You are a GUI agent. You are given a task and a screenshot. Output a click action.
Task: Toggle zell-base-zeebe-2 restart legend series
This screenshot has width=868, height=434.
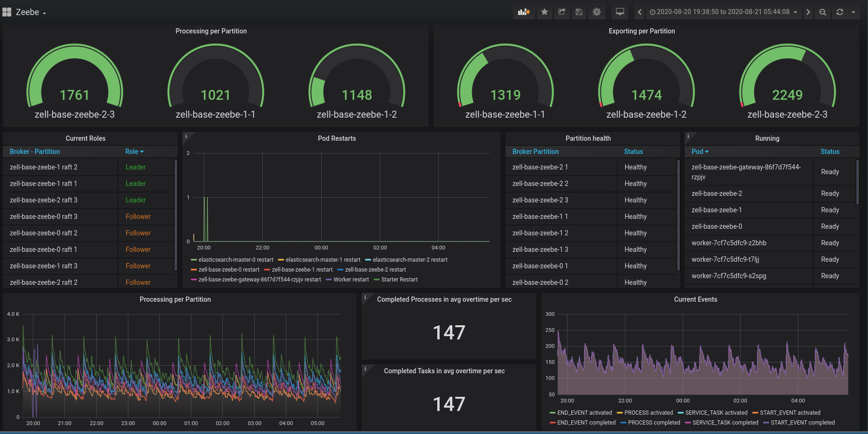tap(375, 270)
